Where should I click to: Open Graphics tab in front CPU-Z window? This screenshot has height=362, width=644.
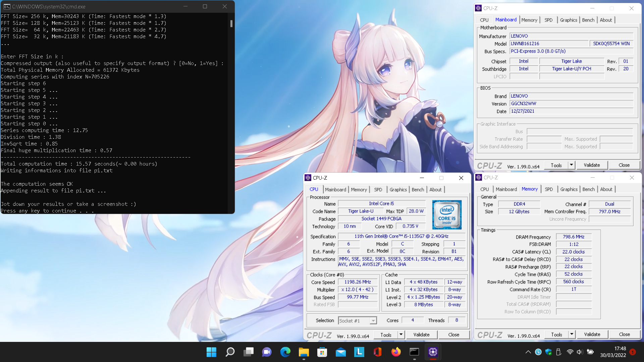tap(398, 190)
